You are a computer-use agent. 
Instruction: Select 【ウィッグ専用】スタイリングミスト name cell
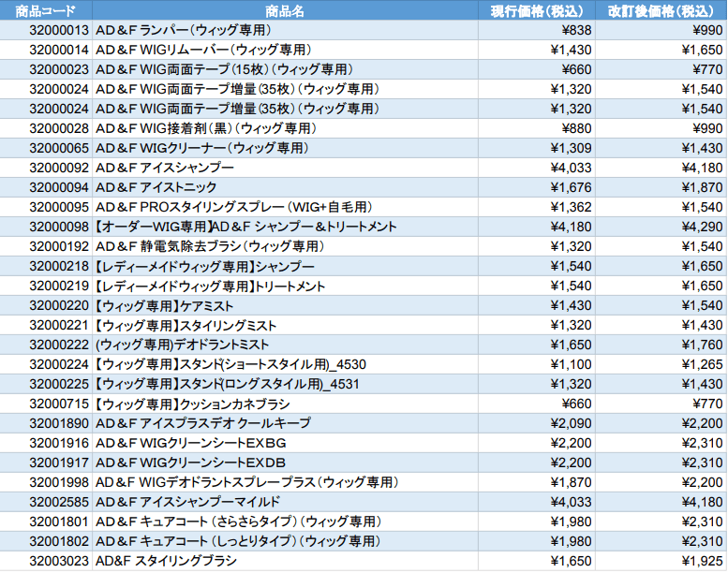pos(285,325)
